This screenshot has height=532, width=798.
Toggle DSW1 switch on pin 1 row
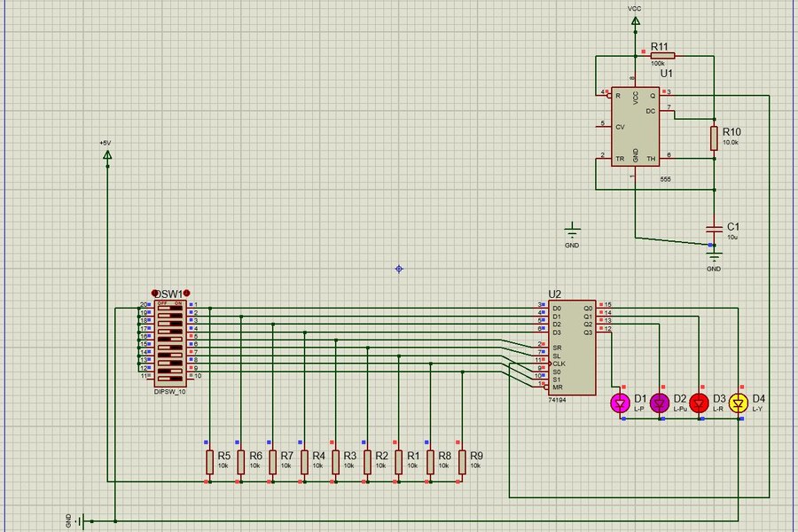coord(170,308)
